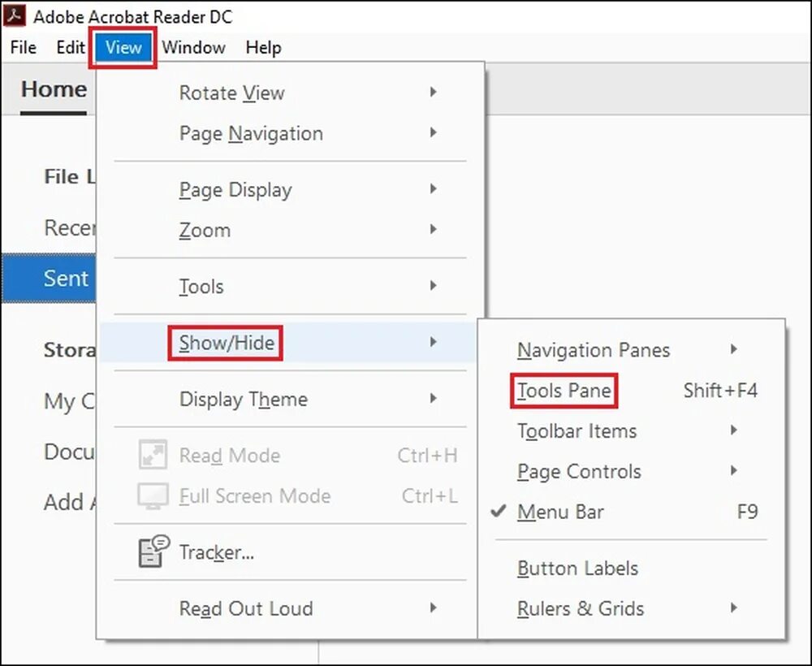Close the open View menu

(x=123, y=47)
